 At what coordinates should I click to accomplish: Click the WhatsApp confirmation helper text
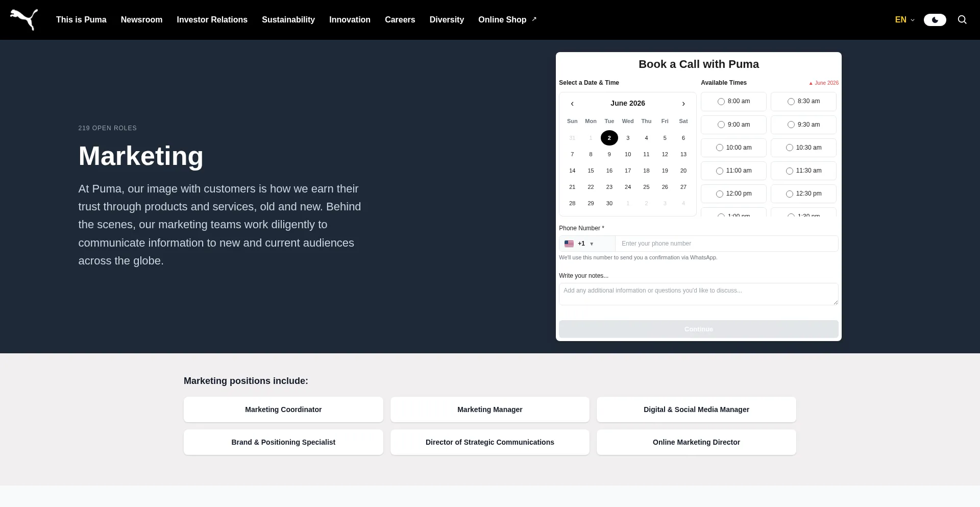click(638, 257)
